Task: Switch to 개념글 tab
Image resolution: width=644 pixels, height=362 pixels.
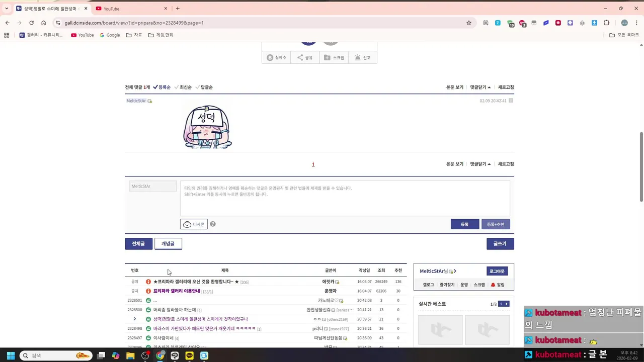Action: pos(168,243)
